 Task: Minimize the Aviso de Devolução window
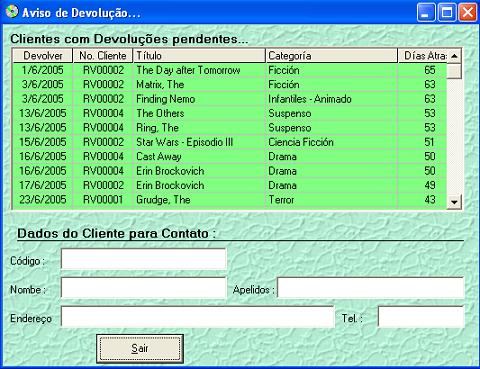[x=426, y=13]
